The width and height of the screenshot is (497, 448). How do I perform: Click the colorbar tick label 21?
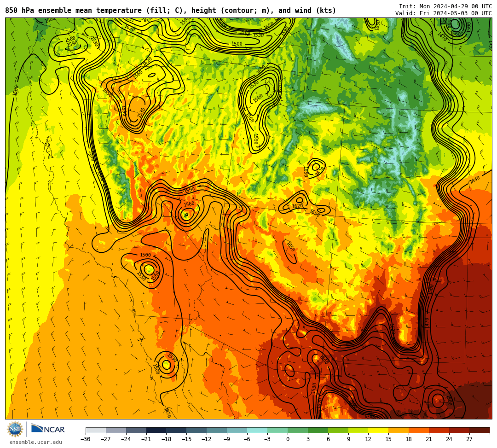[x=429, y=439]
